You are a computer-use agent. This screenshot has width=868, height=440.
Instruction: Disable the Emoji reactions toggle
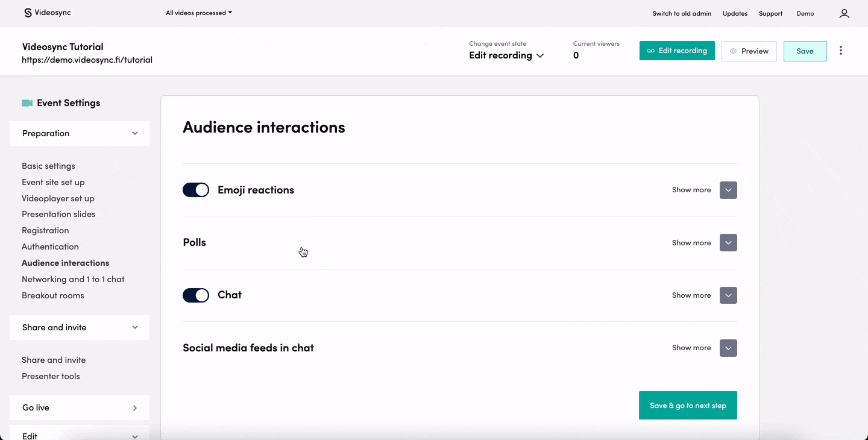(195, 189)
